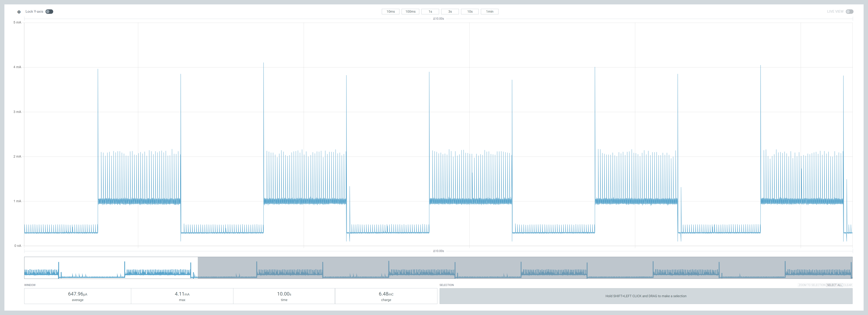Click the SHIFT+LEFT CLICK selection hint panel
This screenshot has height=315, width=868.
click(x=646, y=296)
